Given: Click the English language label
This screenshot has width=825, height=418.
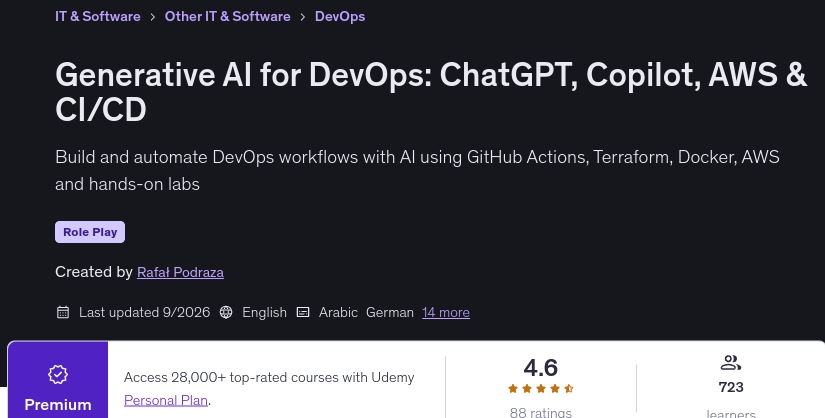Looking at the screenshot, I should [264, 312].
